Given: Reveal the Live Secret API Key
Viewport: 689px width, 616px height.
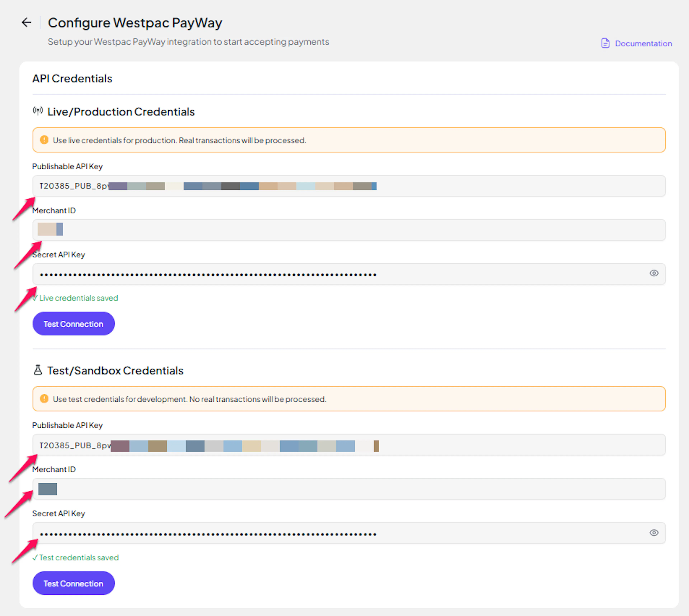Looking at the screenshot, I should click(654, 273).
